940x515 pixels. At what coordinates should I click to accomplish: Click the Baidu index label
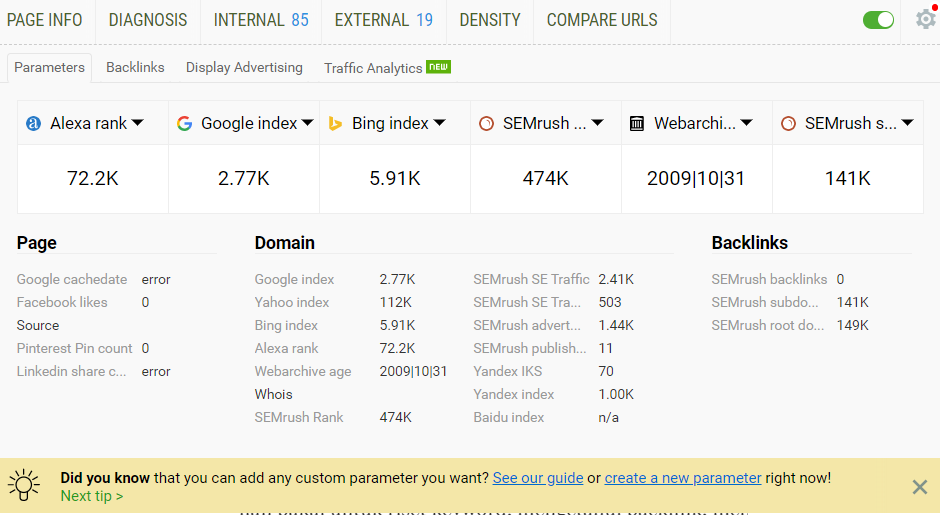508,417
